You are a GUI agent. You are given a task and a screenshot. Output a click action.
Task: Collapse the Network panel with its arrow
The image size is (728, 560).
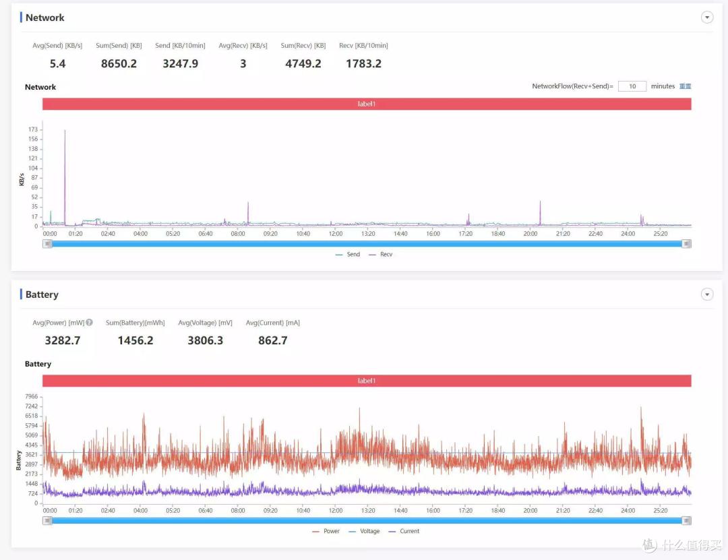click(x=706, y=18)
